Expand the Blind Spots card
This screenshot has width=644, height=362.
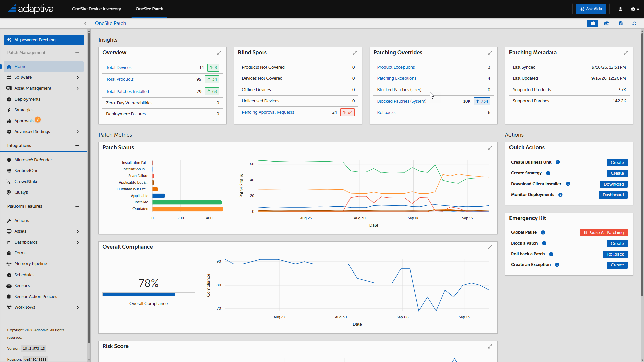tap(355, 53)
